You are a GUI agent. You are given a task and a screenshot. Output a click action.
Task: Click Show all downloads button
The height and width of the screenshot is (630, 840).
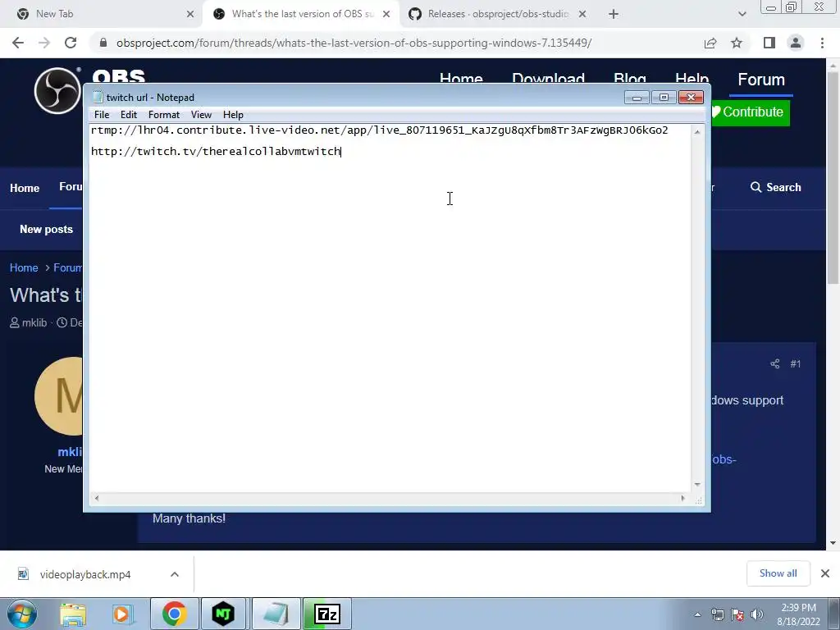click(778, 573)
